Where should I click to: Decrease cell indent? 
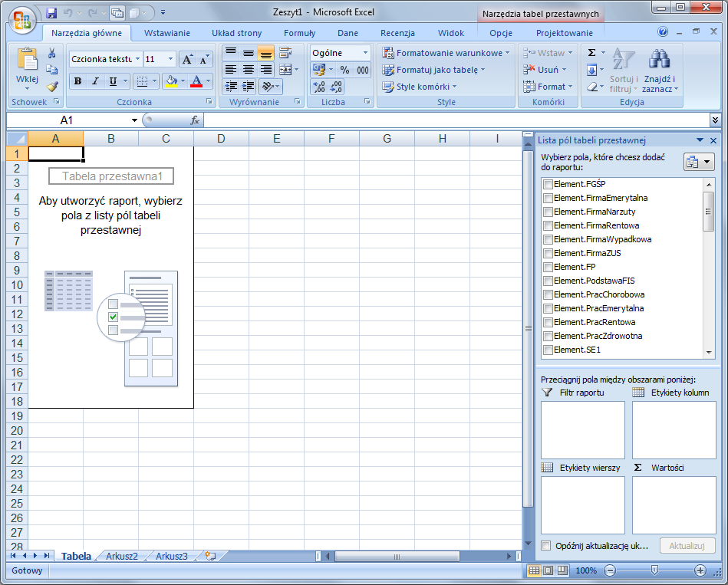click(x=231, y=87)
